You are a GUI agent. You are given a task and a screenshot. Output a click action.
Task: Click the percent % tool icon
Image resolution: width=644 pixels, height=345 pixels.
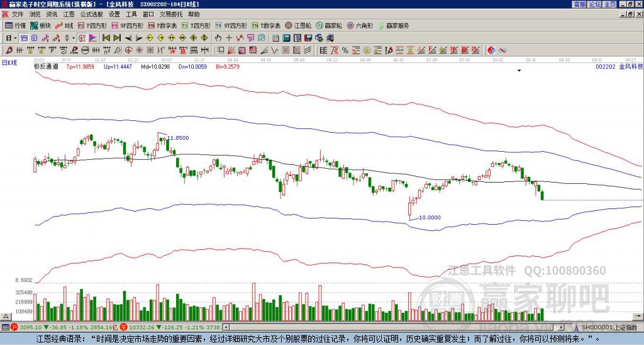click(345, 50)
